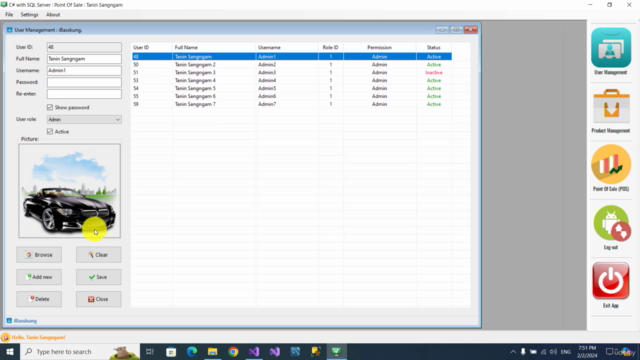Click the microphone tray icon

pyautogui.click(x=523, y=351)
